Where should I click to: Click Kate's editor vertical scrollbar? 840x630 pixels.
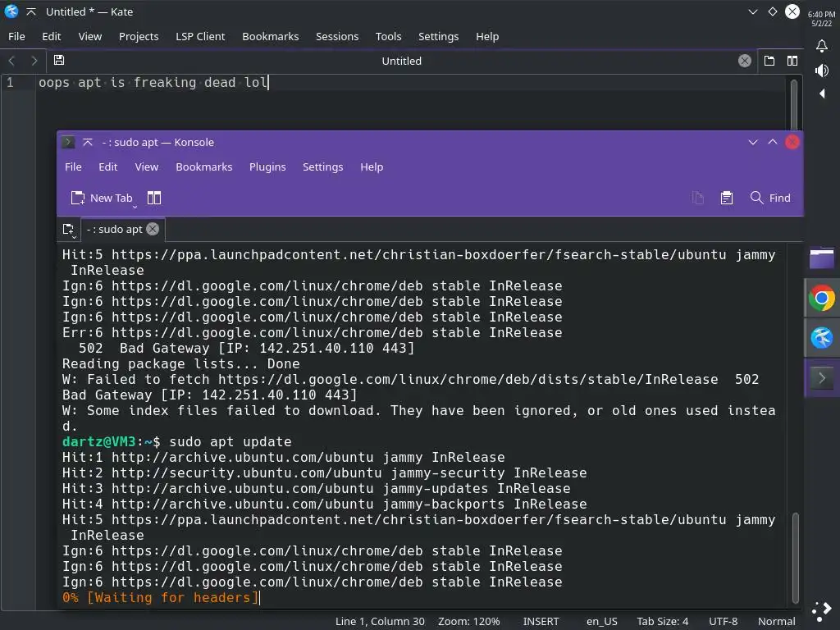(x=794, y=104)
